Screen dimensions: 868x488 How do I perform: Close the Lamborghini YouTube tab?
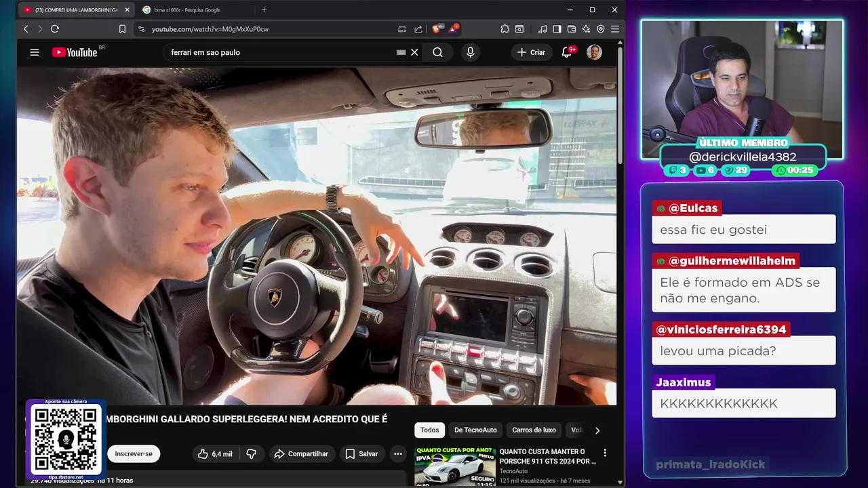tap(127, 10)
